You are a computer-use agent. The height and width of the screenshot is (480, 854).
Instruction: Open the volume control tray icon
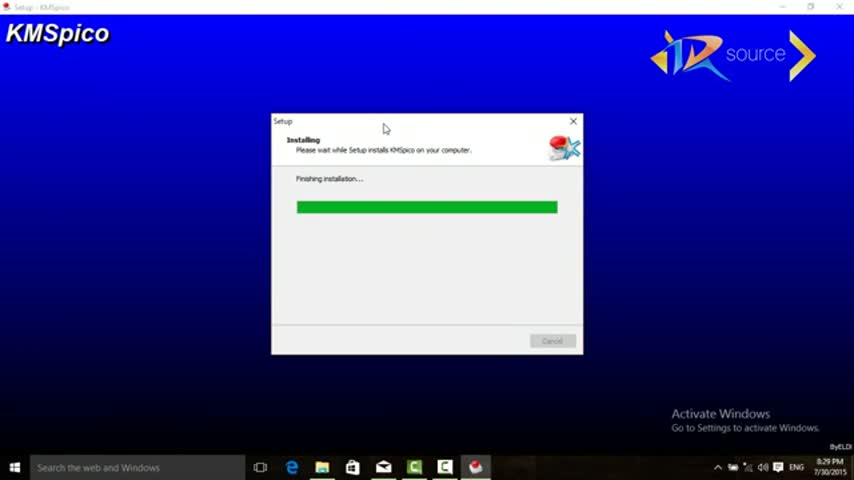click(763, 467)
